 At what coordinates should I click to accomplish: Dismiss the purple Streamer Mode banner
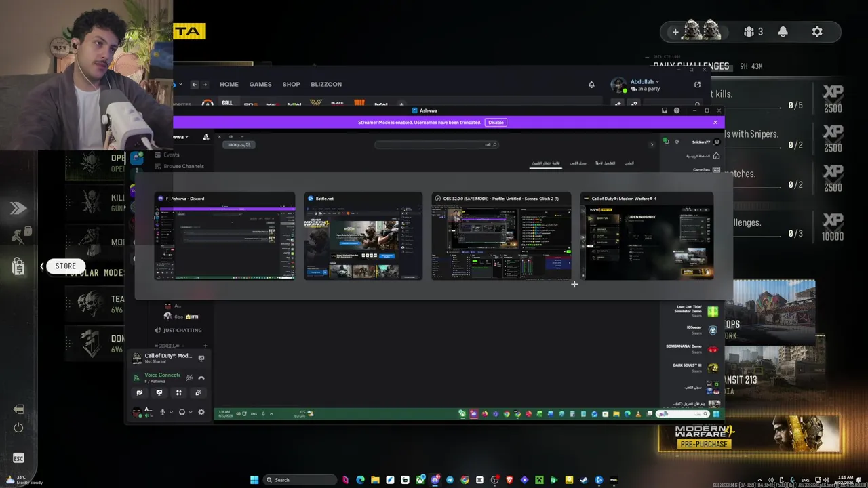tap(715, 123)
